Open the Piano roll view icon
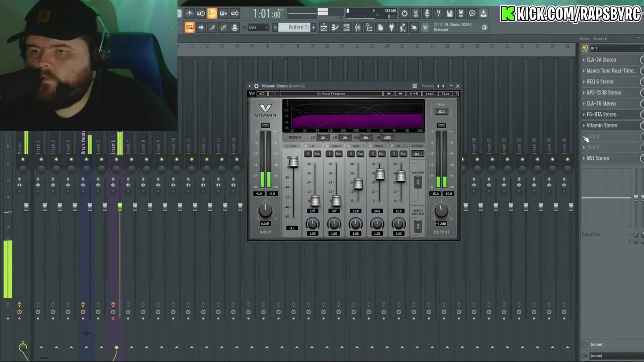The height and width of the screenshot is (362, 644). pos(335,27)
